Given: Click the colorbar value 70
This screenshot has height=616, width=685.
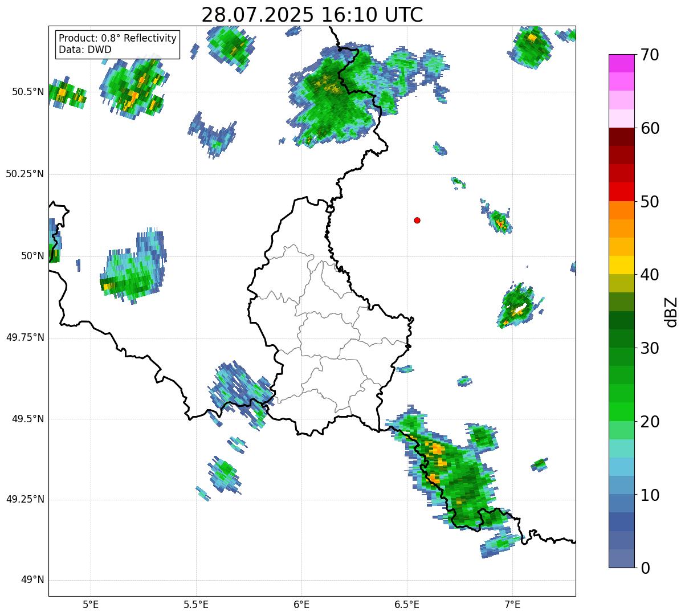Looking at the screenshot, I should tap(650, 55).
